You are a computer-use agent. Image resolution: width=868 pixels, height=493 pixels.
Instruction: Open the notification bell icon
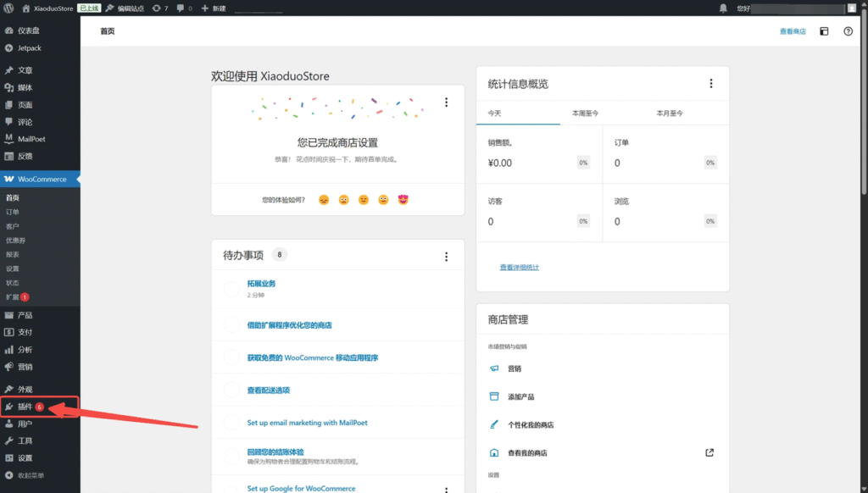[x=723, y=8]
